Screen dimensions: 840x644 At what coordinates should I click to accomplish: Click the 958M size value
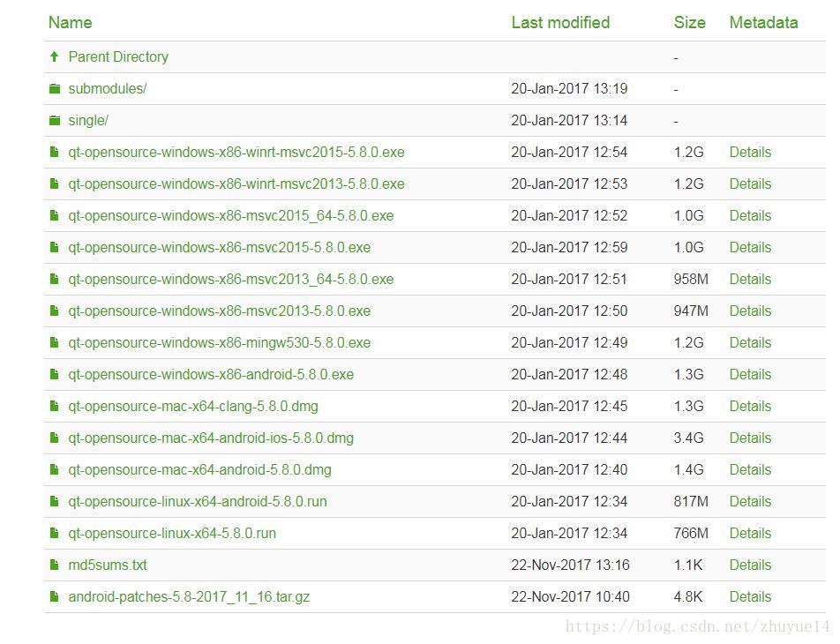[691, 279]
